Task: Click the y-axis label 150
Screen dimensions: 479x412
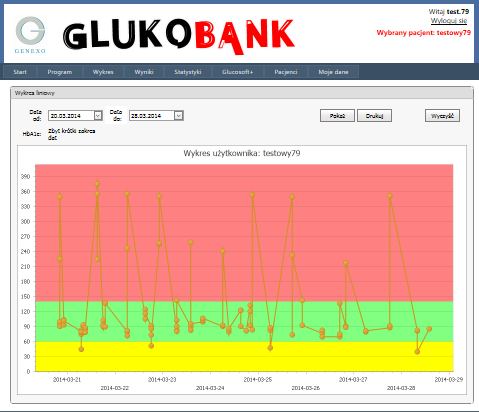Action: click(26, 297)
